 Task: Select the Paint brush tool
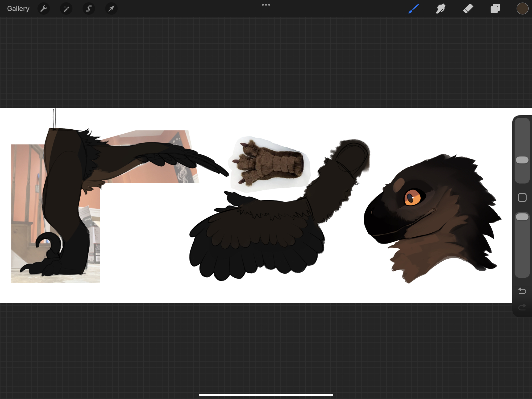tap(414, 9)
